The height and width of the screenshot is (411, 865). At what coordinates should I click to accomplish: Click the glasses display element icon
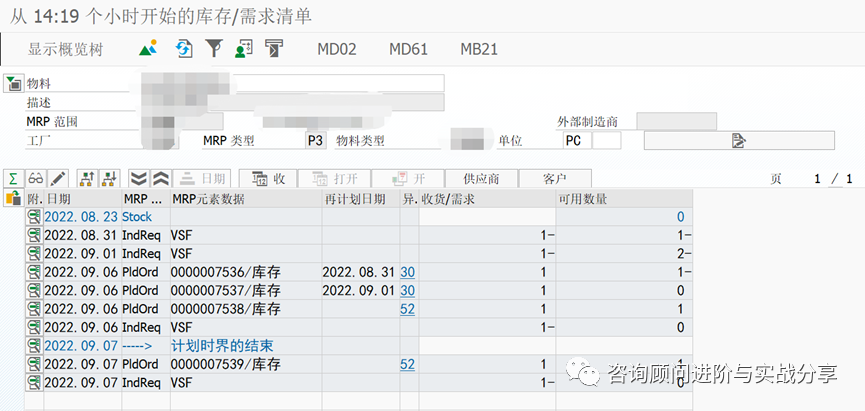coord(36,179)
